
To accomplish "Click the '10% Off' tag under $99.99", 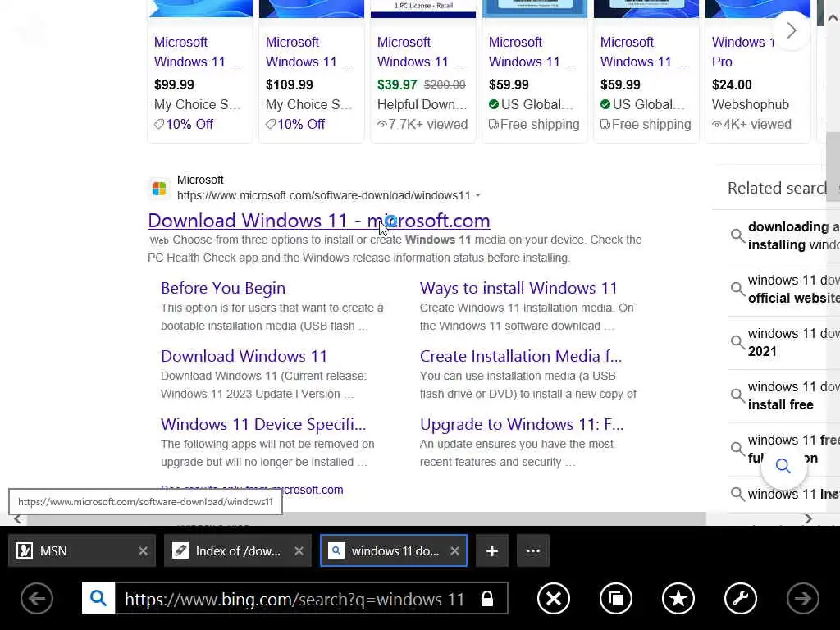I will pos(184,125).
